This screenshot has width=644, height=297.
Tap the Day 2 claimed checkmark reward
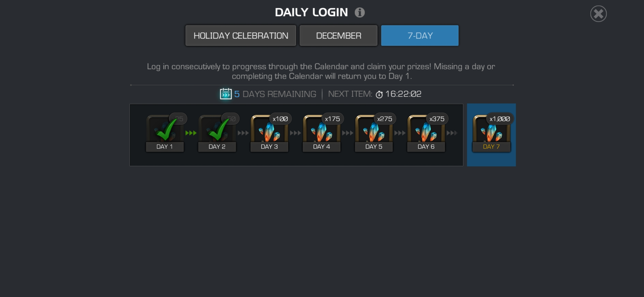[x=217, y=133]
